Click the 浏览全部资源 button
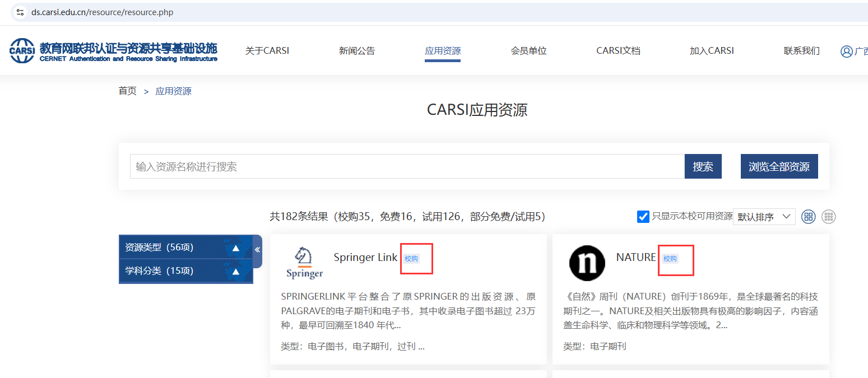Viewport: 868px width, 378px height. click(779, 167)
